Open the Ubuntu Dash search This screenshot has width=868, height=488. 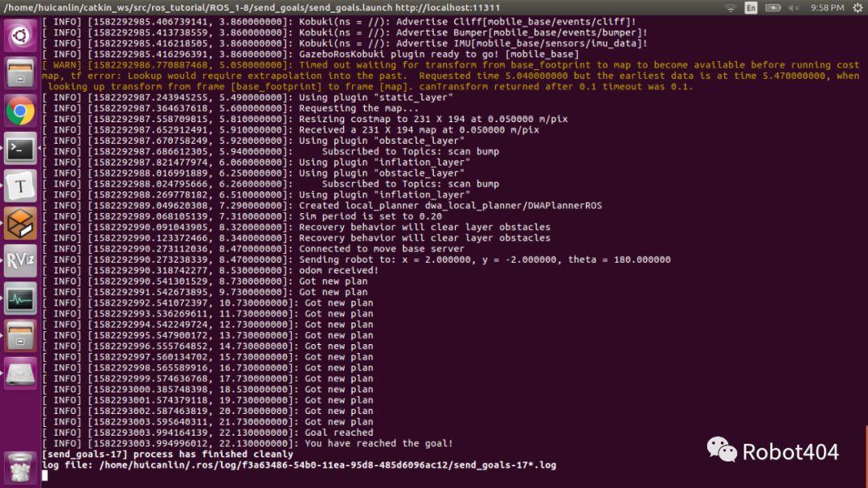pyautogui.click(x=20, y=36)
